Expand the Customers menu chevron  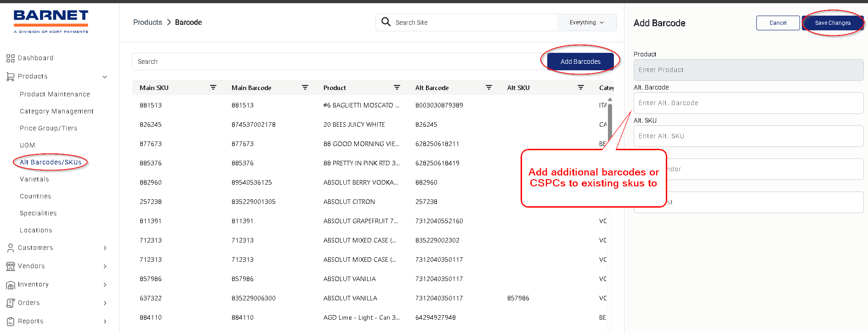tap(105, 248)
